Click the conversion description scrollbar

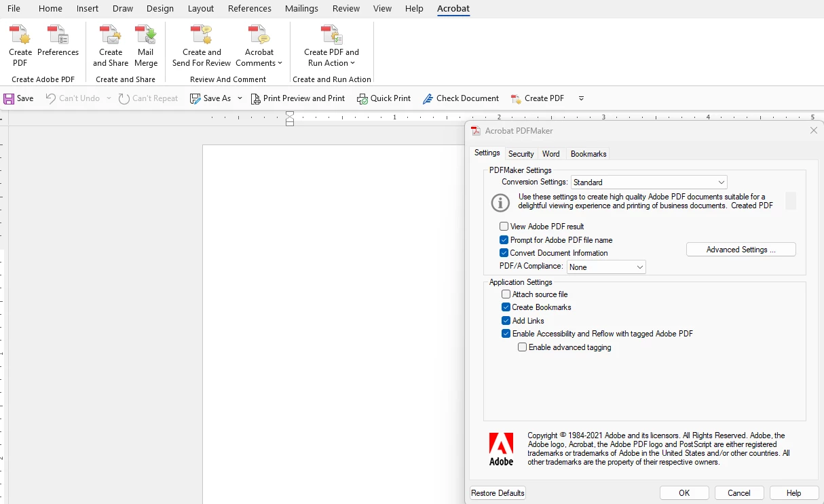(791, 201)
